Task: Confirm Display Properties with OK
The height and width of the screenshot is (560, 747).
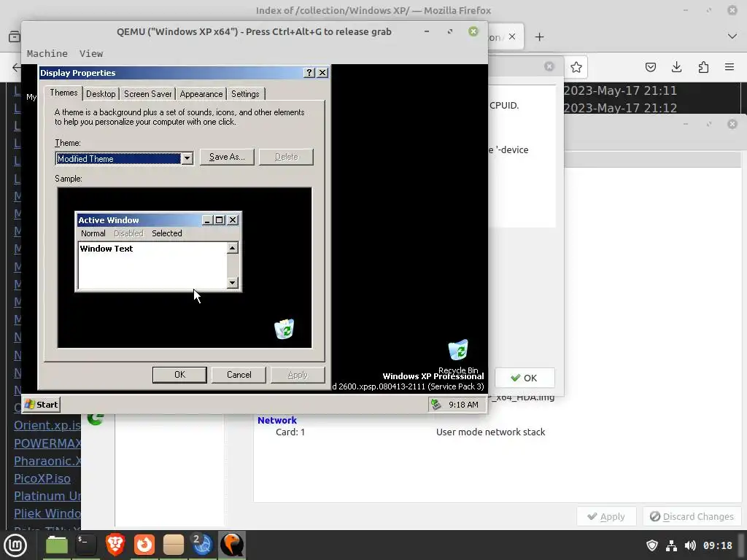Action: click(179, 375)
